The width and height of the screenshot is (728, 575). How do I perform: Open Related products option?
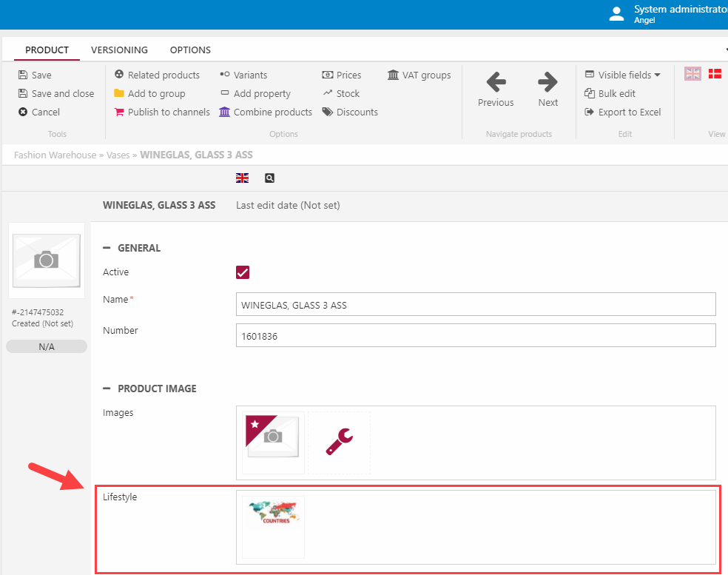157,75
